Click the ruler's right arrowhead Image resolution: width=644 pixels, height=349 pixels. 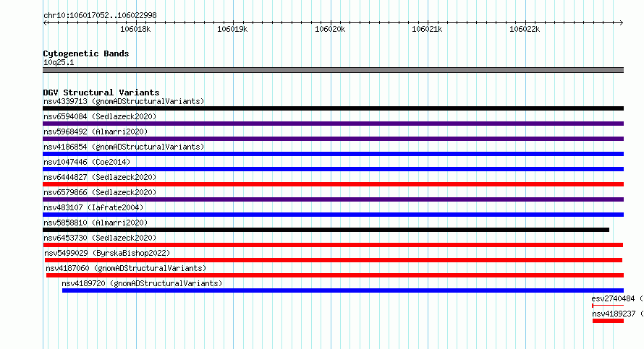tap(622, 23)
